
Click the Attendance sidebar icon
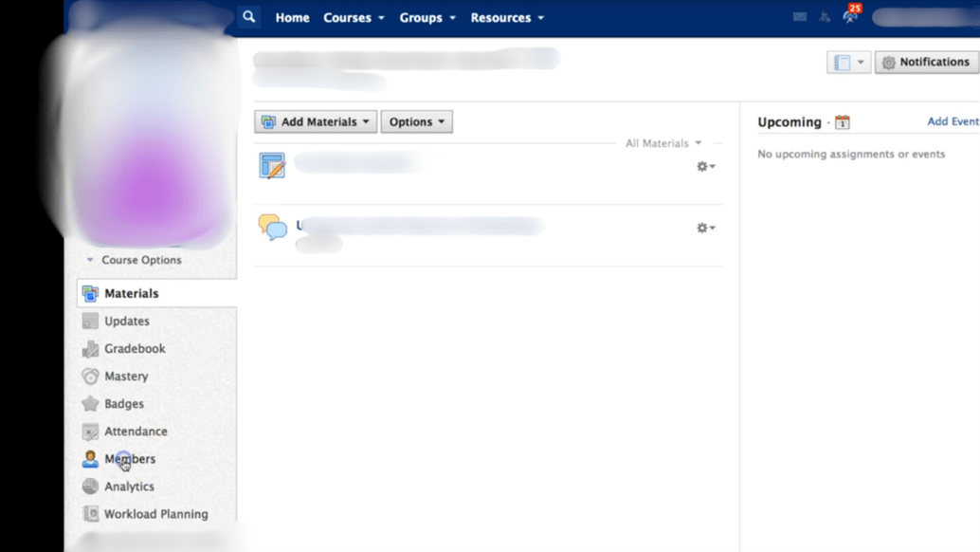91,432
